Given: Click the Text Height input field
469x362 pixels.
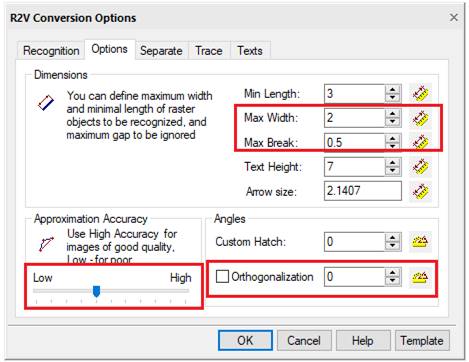Looking at the screenshot, I should tap(354, 167).
